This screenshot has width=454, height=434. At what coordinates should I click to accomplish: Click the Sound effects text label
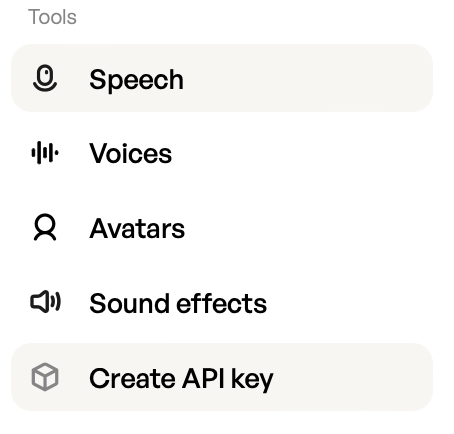coord(178,303)
